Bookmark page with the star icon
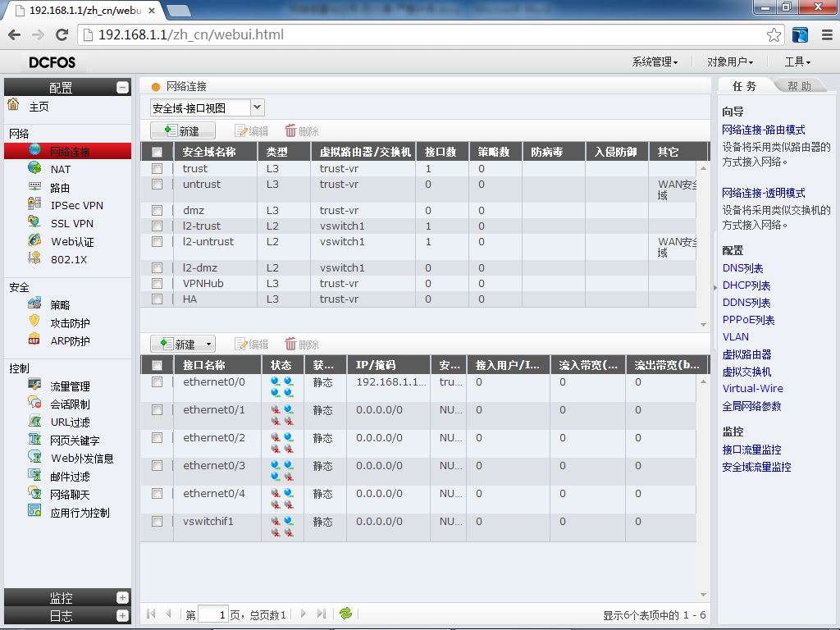840x630 pixels. [x=774, y=34]
